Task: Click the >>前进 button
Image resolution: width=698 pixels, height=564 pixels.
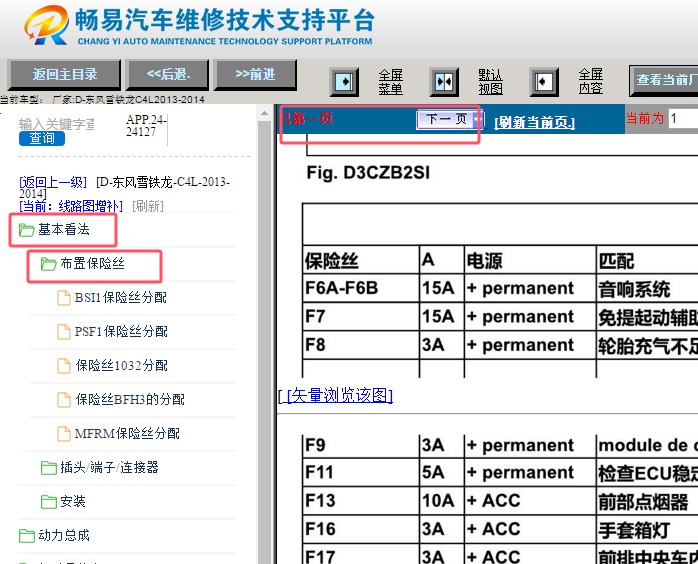Action: tap(255, 74)
